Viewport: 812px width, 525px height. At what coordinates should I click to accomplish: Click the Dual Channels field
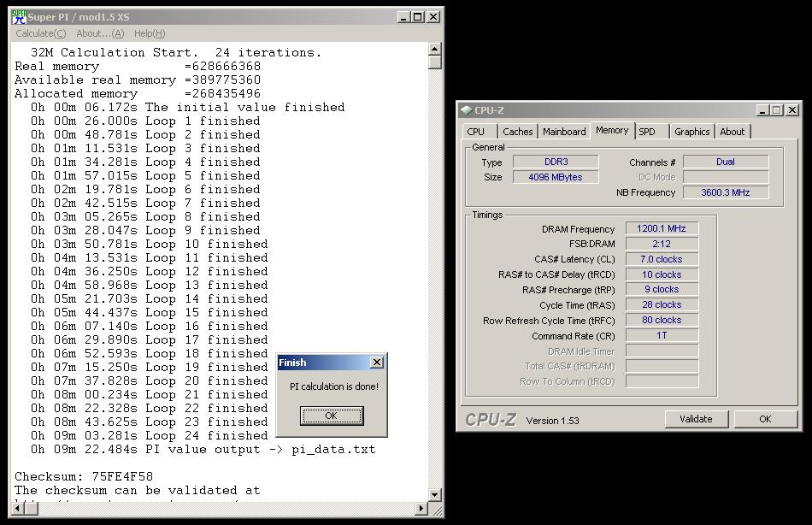click(726, 162)
